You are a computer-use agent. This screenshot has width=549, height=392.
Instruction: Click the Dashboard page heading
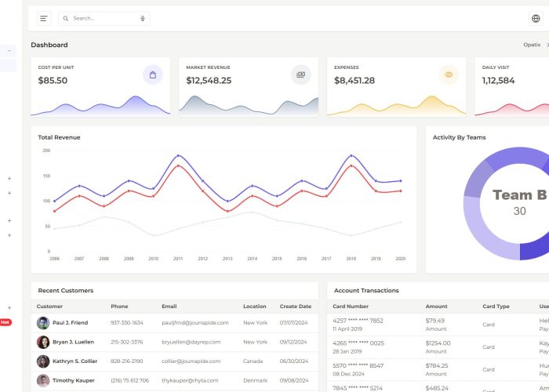(49, 45)
